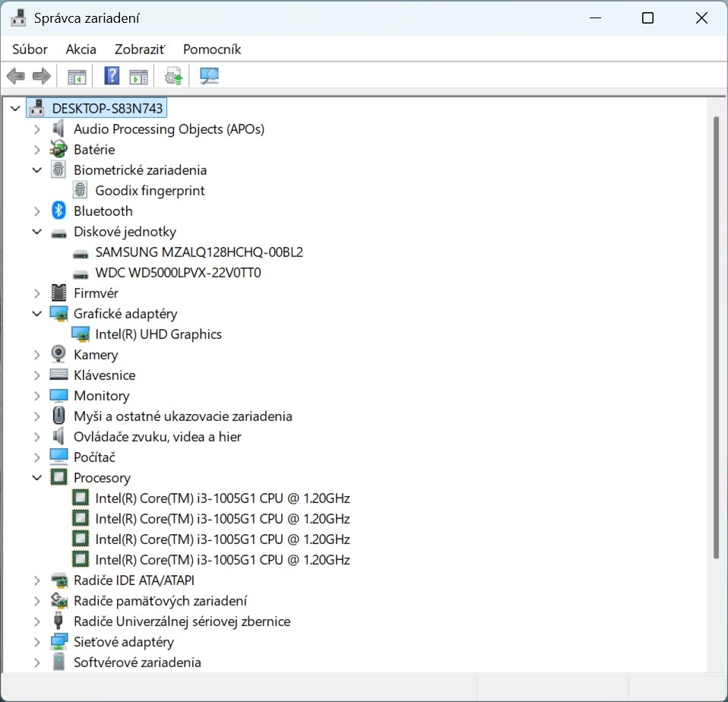Click the vertical scrollbar thumb
728x702 pixels.
pos(716,337)
